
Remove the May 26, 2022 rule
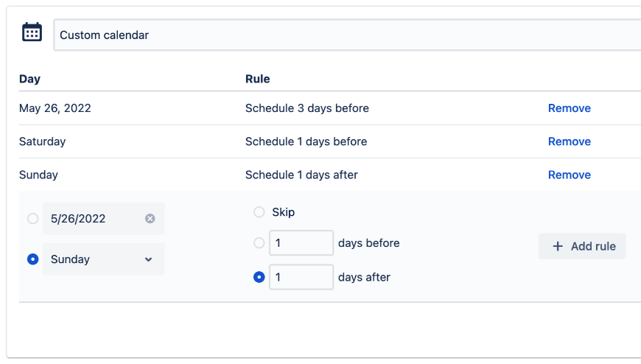(569, 108)
